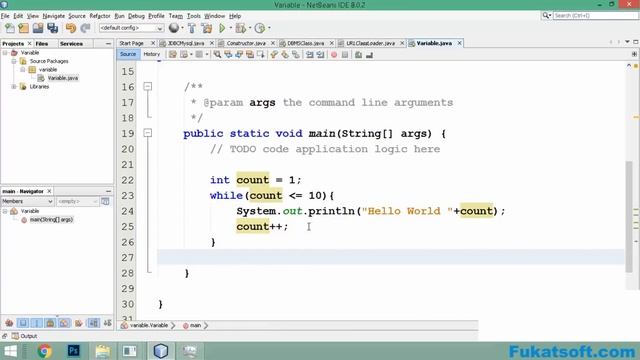Switch to the JDBCMysql.java tab
The height and width of the screenshot is (360, 640).
click(x=186, y=43)
